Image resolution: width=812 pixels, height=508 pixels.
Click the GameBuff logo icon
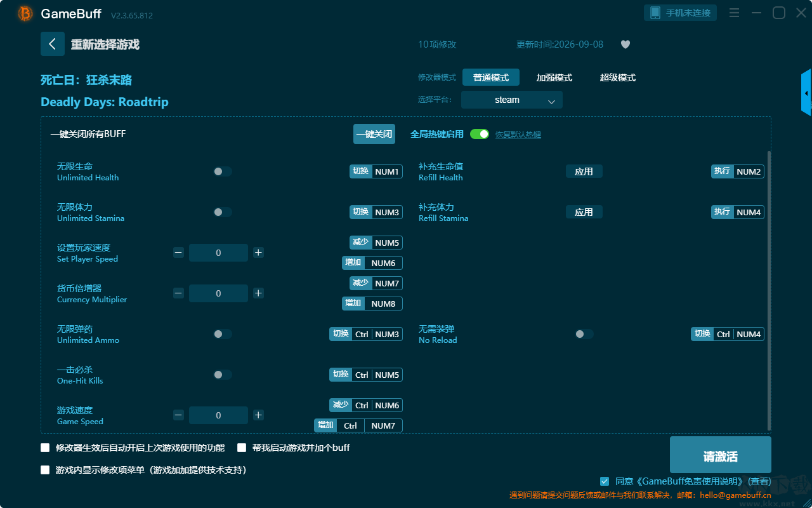[x=25, y=13]
